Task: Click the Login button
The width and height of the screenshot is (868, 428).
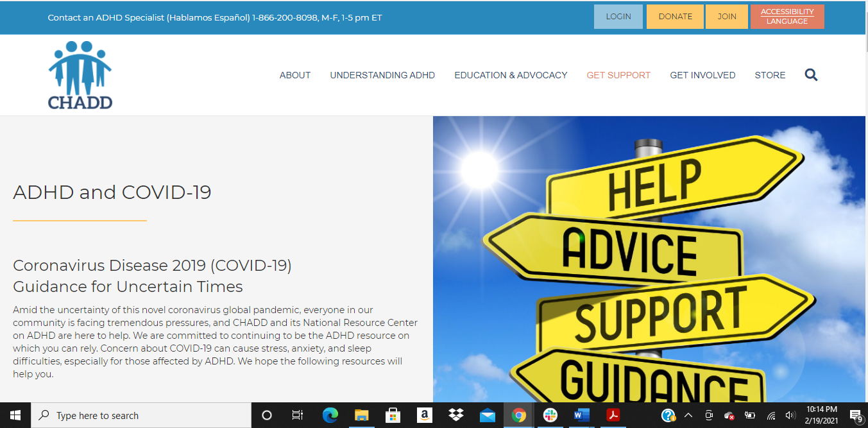Action: click(x=618, y=17)
